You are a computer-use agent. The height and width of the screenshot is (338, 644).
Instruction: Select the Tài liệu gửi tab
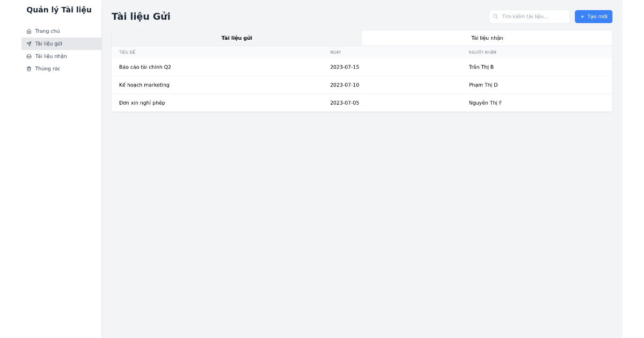(x=236, y=38)
